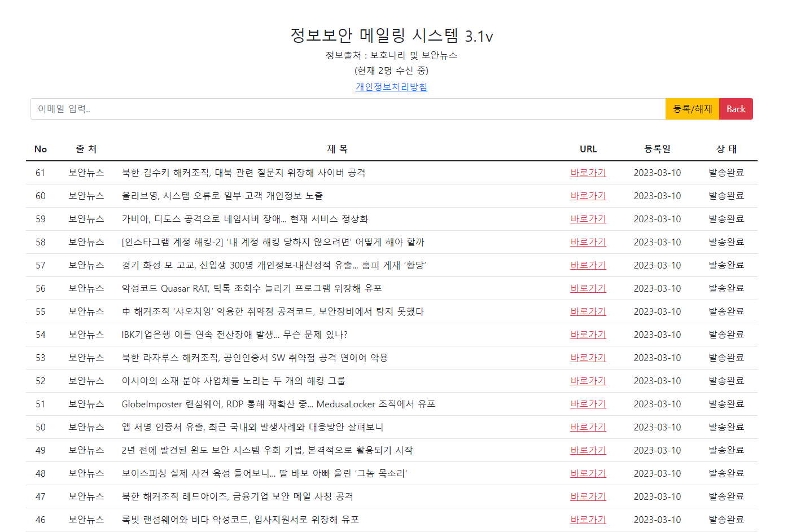Click the 정보보안 메일링 시스템 3.1v heading
The height and width of the screenshot is (532, 792).
pos(391,36)
